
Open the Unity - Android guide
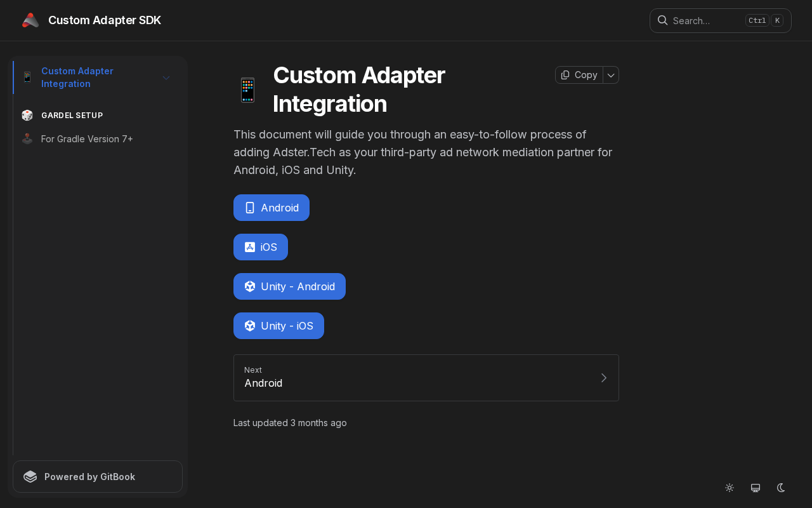tap(289, 286)
